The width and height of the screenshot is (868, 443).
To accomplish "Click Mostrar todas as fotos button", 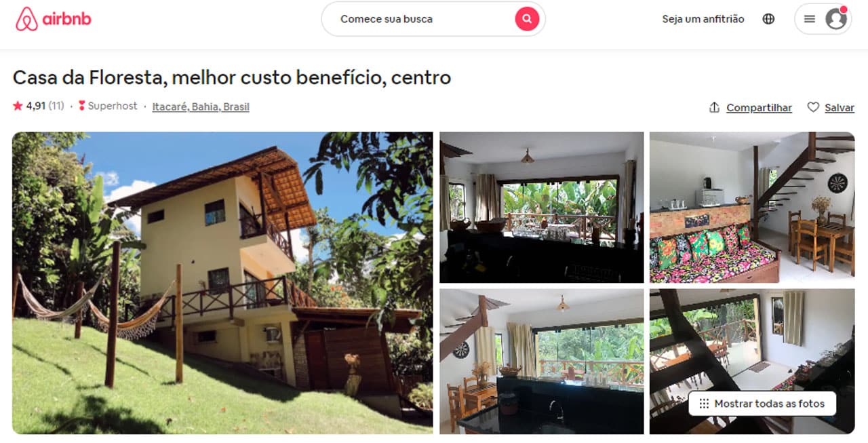I will [x=762, y=404].
